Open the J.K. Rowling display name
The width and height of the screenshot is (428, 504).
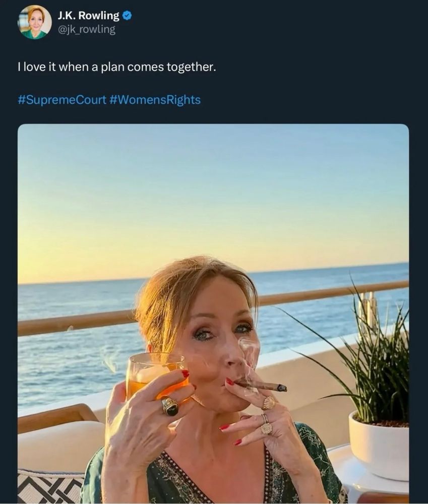88,16
